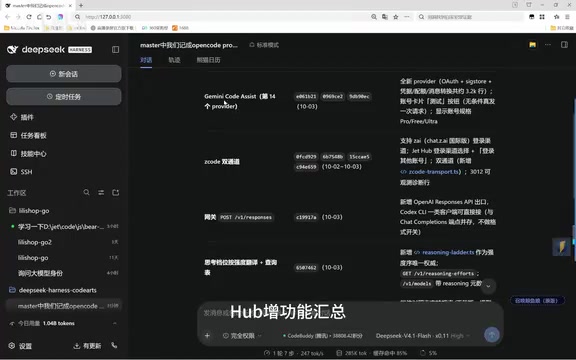Click the browser address bar 127.0.0.1
This screenshot has height=360, width=576.
tap(220, 17)
